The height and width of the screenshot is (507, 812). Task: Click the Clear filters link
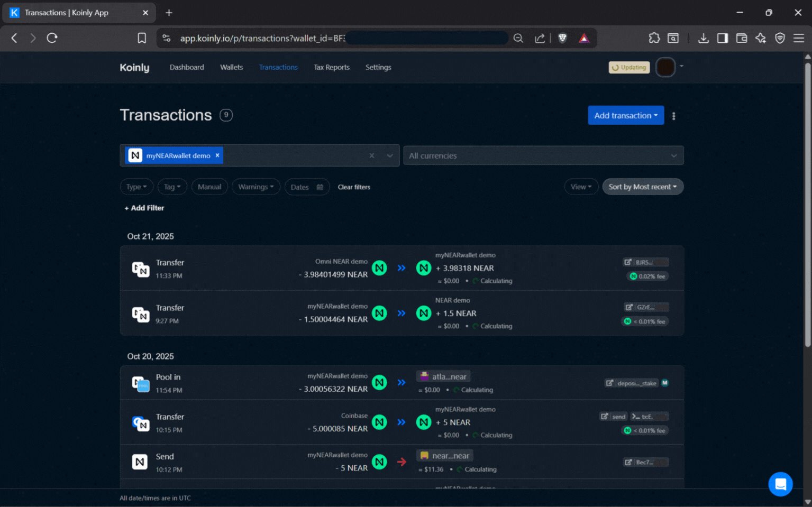click(x=354, y=187)
